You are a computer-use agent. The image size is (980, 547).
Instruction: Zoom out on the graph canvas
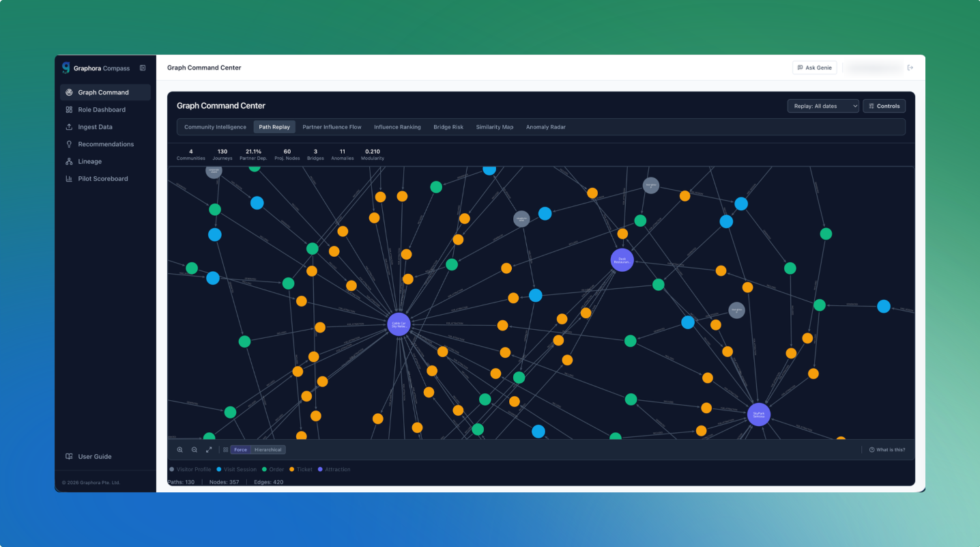[x=194, y=450]
